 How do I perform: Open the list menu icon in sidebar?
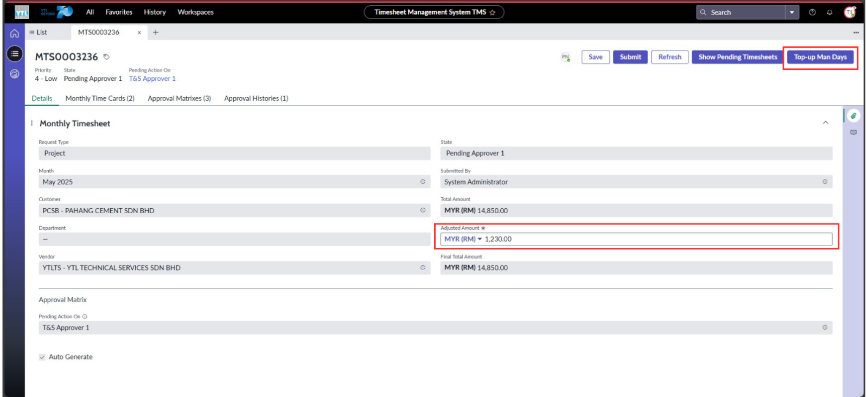click(x=15, y=54)
